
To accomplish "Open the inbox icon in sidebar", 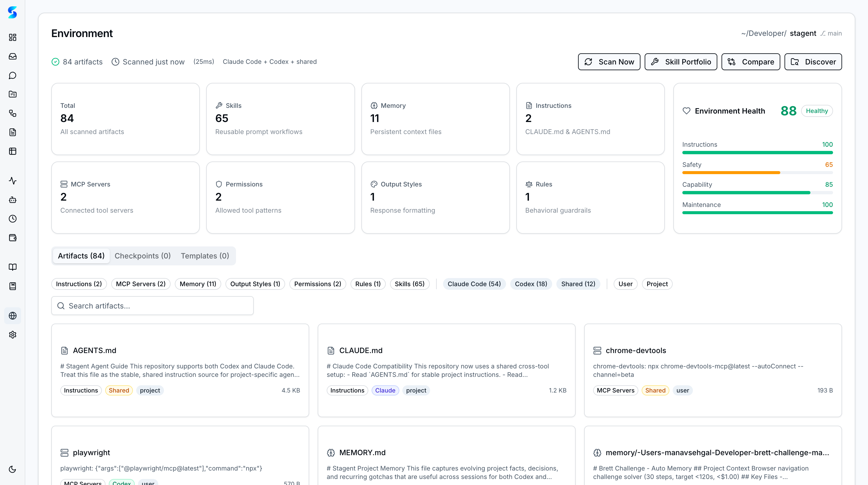I will point(12,56).
